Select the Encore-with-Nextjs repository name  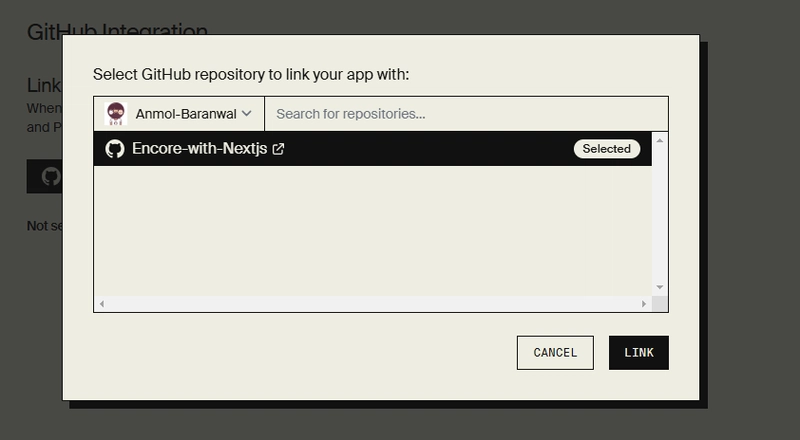tap(199, 149)
